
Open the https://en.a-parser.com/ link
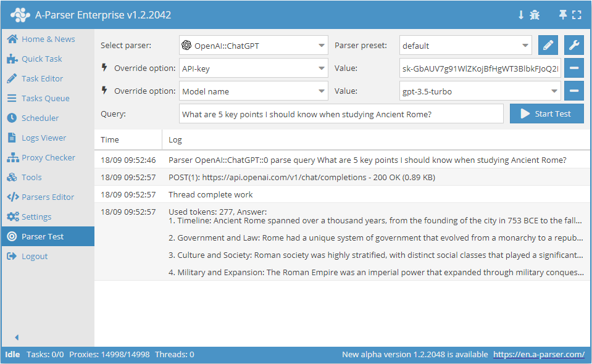click(x=538, y=354)
